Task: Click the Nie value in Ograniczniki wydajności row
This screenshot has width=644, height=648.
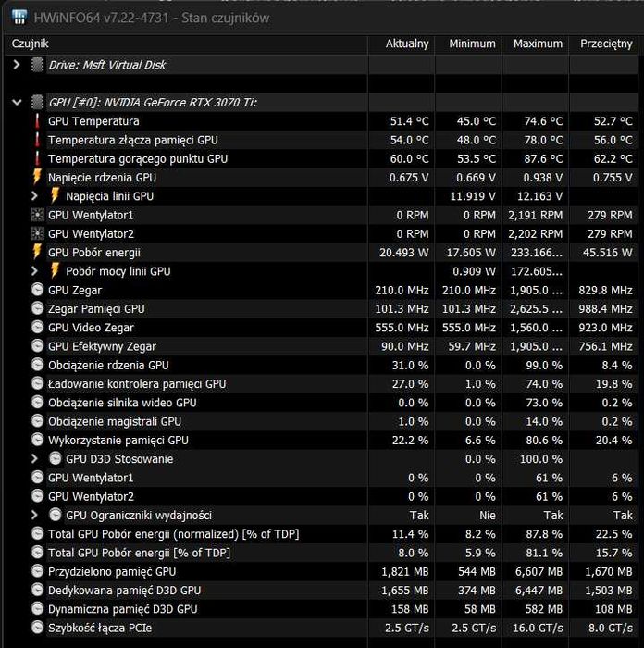Action: tap(488, 516)
